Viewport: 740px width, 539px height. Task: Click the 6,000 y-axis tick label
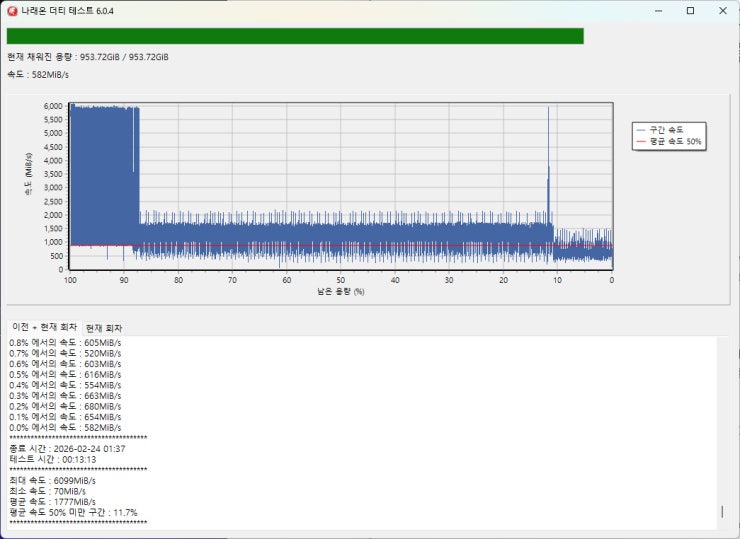pyautogui.click(x=53, y=106)
